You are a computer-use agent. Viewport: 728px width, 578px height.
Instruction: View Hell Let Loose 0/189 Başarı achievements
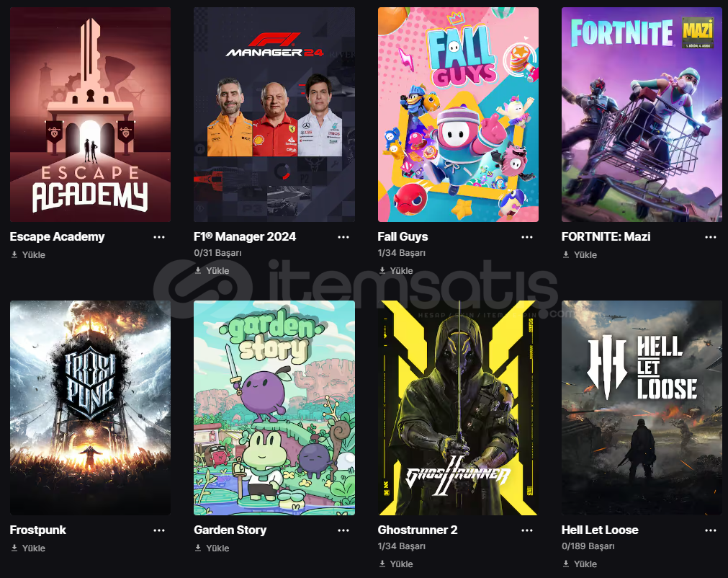[588, 546]
